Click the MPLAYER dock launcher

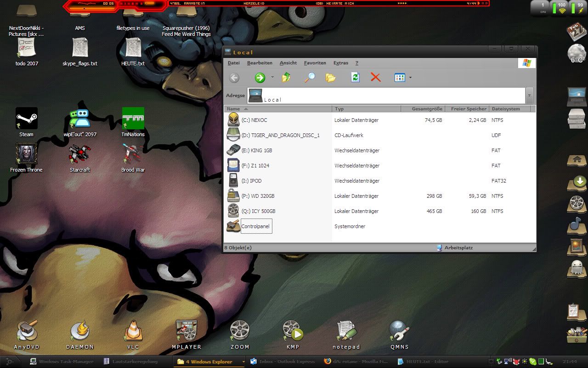(187, 335)
